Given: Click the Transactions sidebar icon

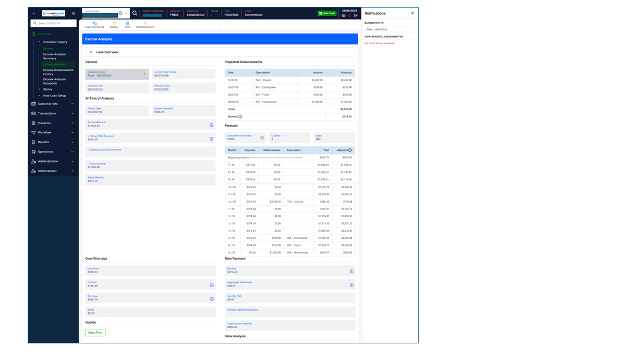Looking at the screenshot, I should pyautogui.click(x=33, y=114).
